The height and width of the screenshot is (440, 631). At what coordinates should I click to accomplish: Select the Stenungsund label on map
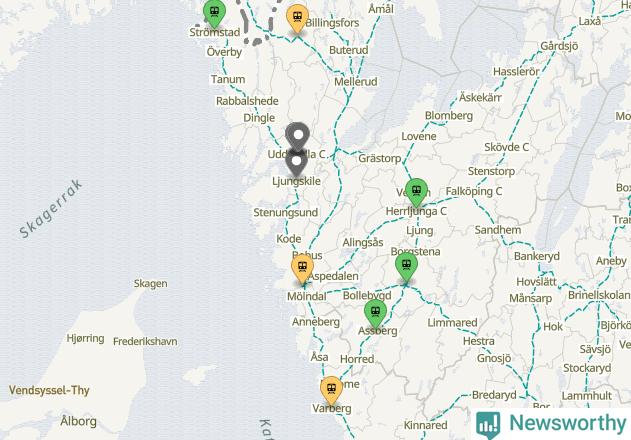tap(286, 213)
